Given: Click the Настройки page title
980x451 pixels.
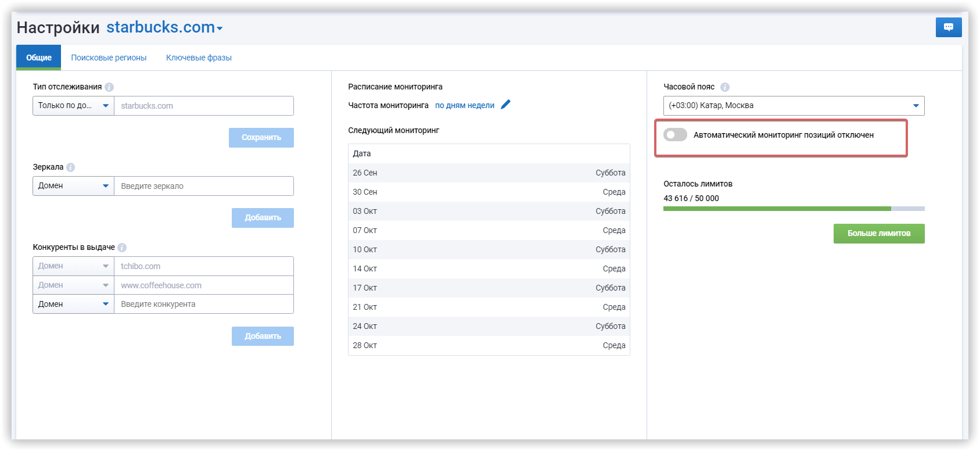Looking at the screenshot, I should (x=58, y=27).
